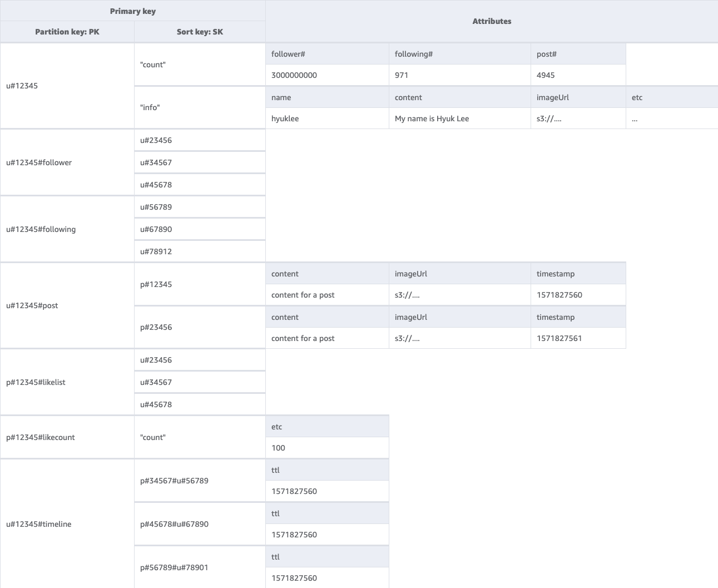Click the likecount etc value 100 cell
Image resolution: width=718 pixels, height=588 pixels.
click(278, 448)
